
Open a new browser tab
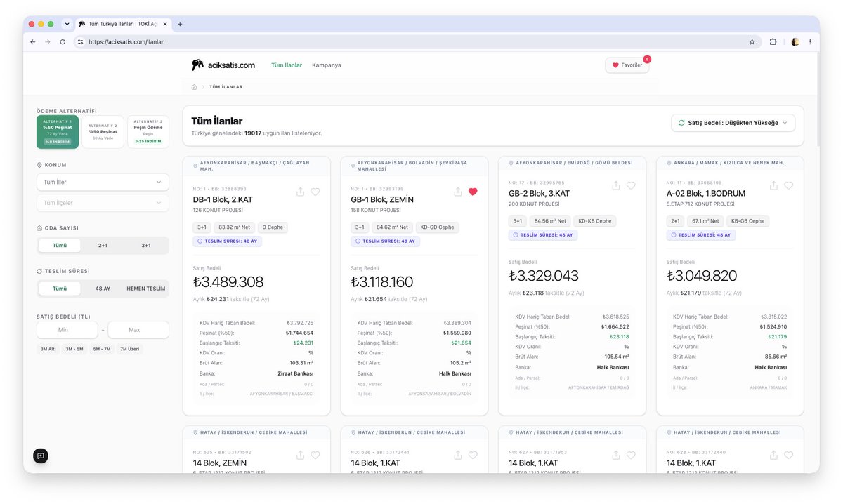pyautogui.click(x=180, y=24)
